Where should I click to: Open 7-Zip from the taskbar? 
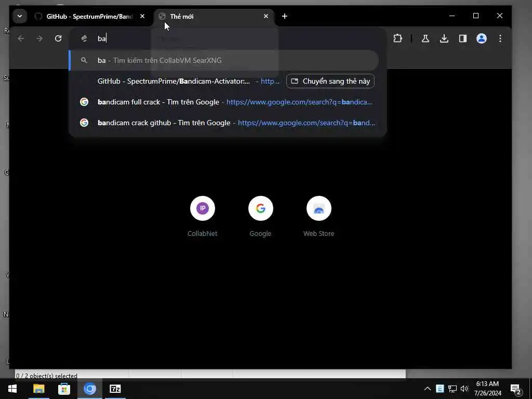coord(115,389)
